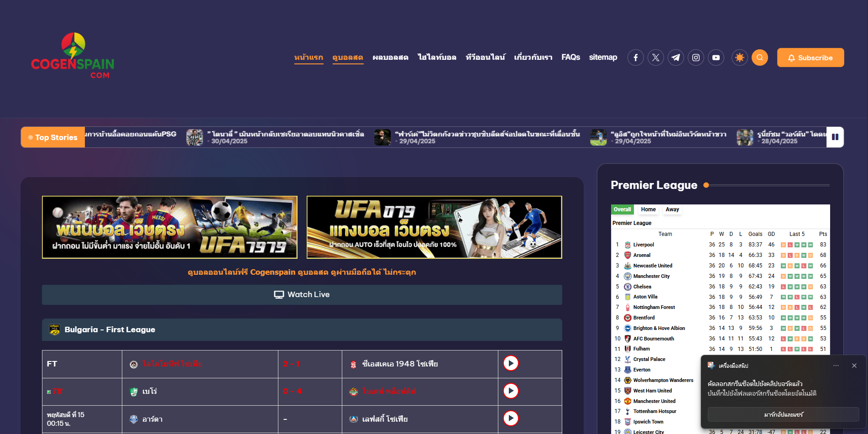868x434 pixels.
Task: Open the YouTube social icon
Action: pyautogui.click(x=716, y=58)
